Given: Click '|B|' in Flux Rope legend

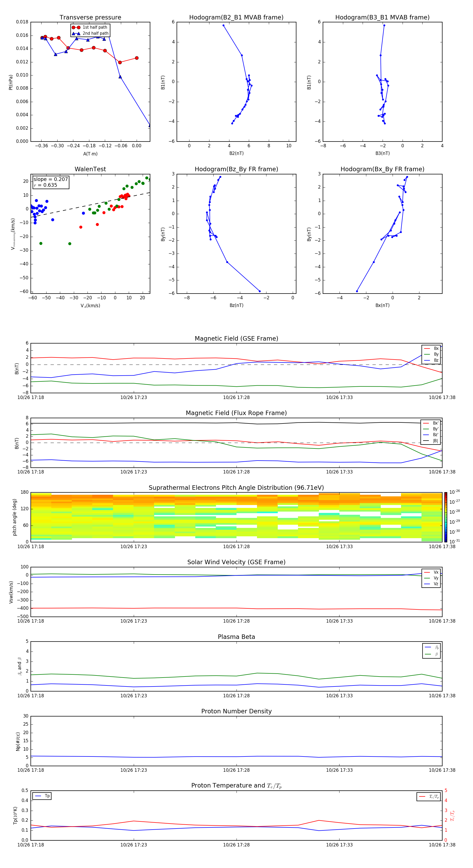Looking at the screenshot, I should click(x=436, y=441).
